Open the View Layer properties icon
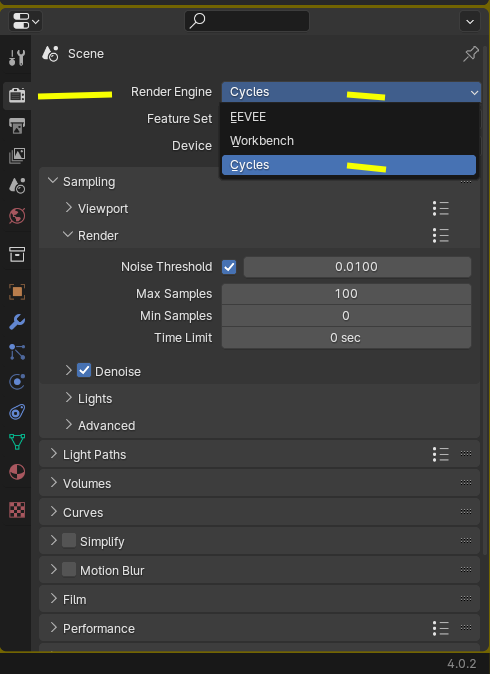 17,156
